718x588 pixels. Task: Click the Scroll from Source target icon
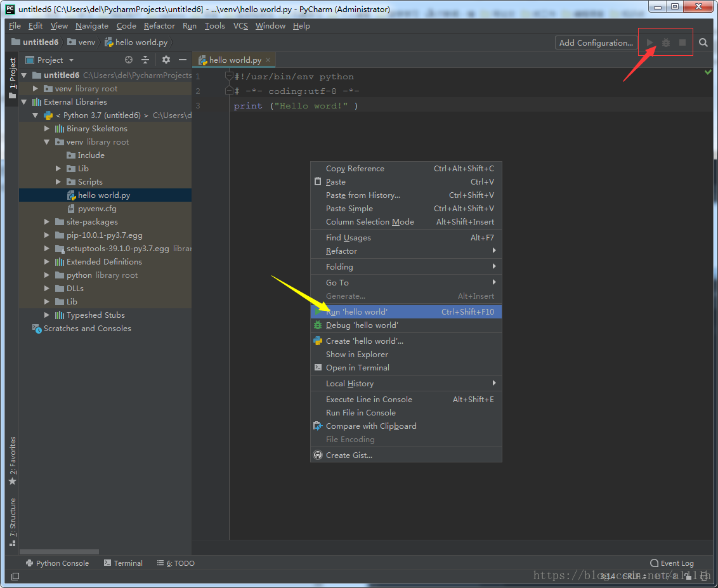[x=129, y=60]
